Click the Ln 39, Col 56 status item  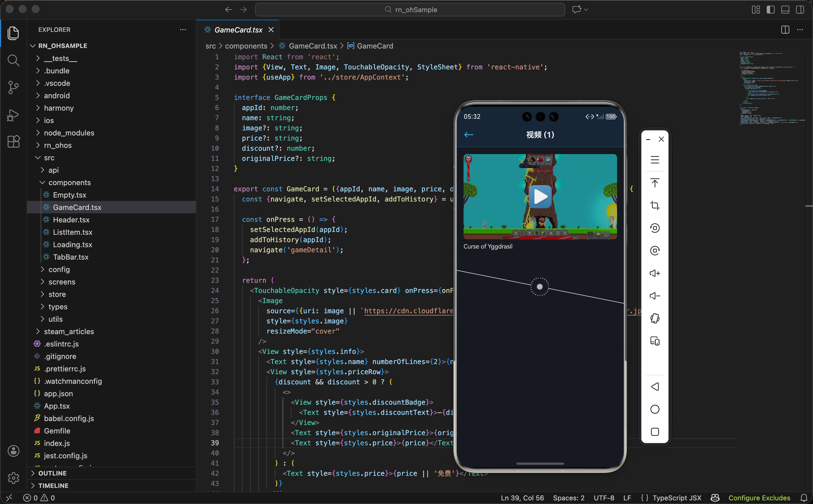coord(522,498)
